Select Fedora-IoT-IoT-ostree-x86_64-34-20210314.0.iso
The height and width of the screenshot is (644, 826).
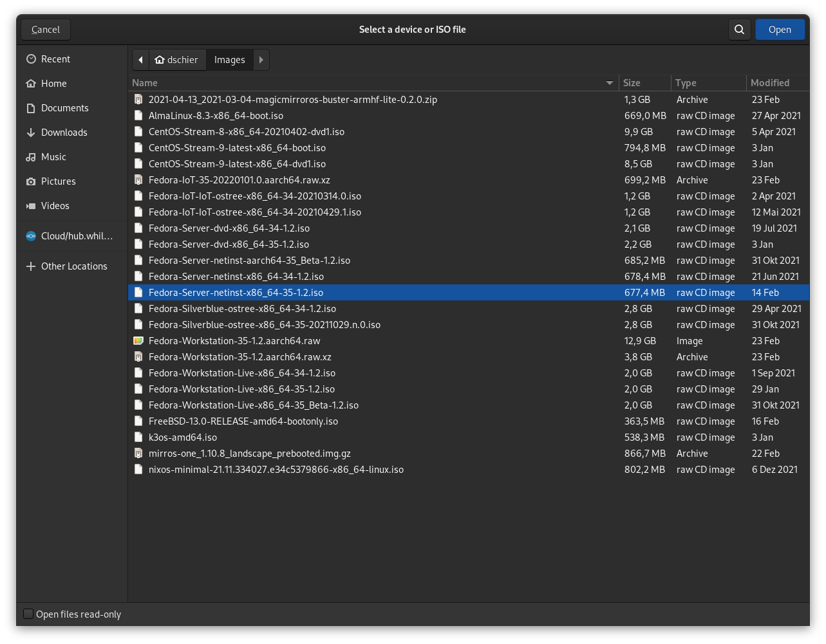469,196
